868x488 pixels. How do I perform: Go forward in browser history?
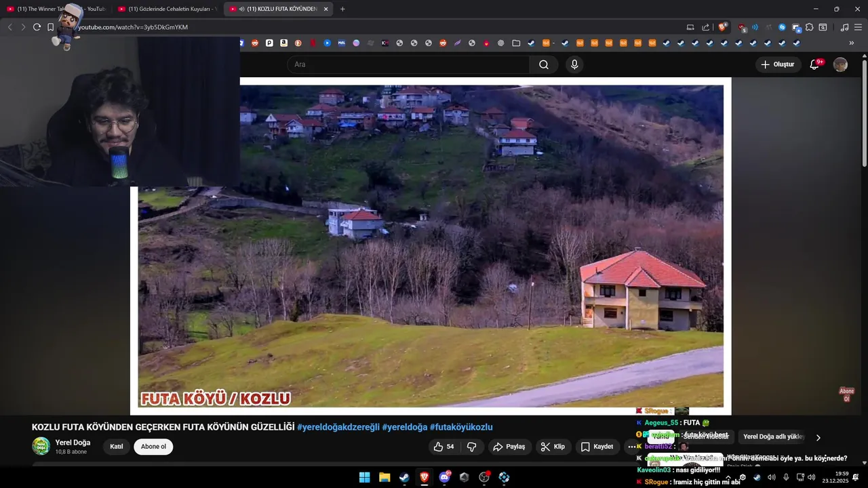[x=23, y=27]
